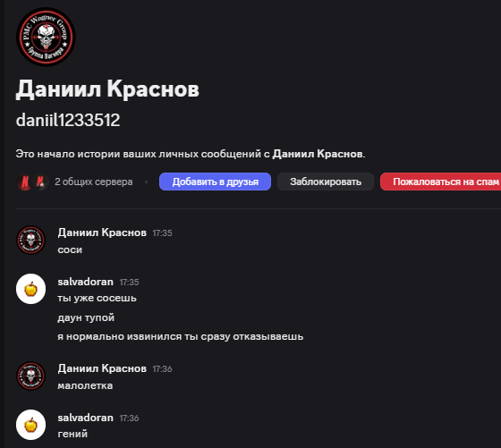Show the 2 общих сервера list

(x=94, y=182)
